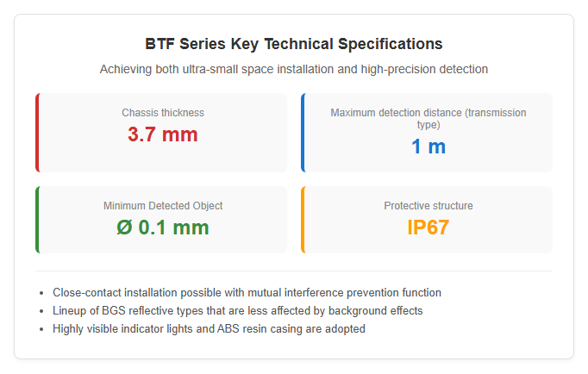Click the blue accent bar on detection card
Image resolution: width=588 pixels, height=374 pixels.
pos(303,133)
